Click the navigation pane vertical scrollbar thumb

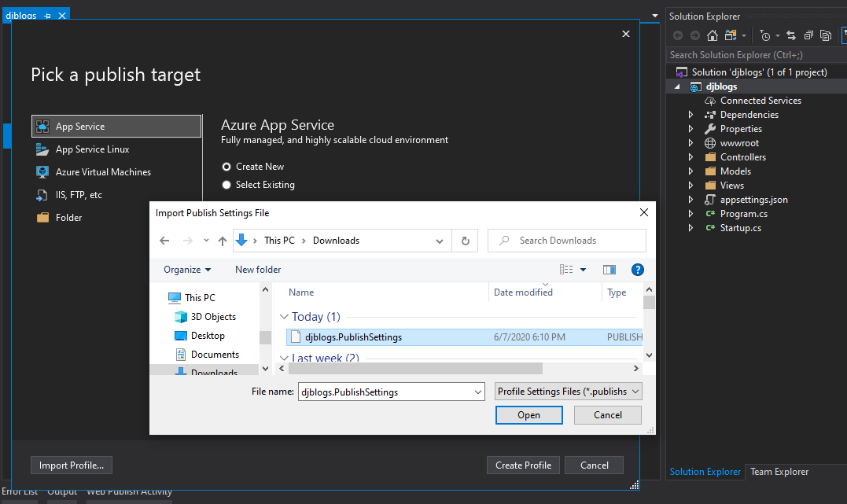point(265,337)
